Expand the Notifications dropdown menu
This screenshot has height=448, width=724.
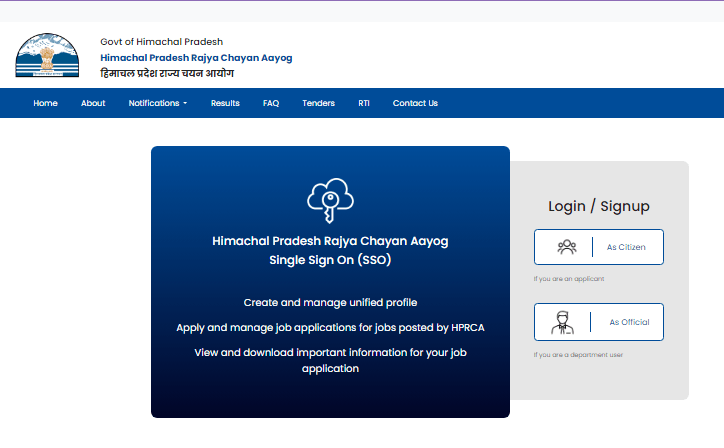(158, 103)
